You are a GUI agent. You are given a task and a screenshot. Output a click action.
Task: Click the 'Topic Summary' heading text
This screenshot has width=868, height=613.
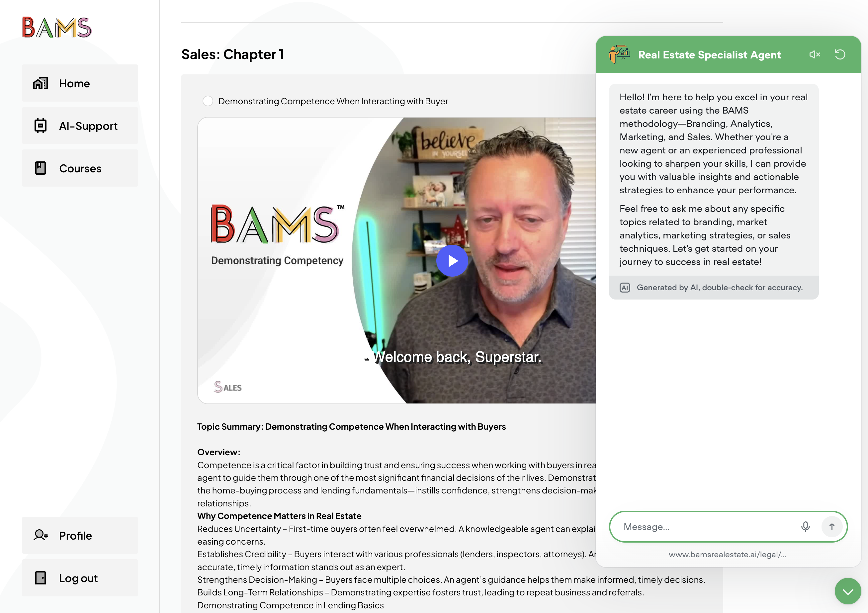(x=352, y=427)
